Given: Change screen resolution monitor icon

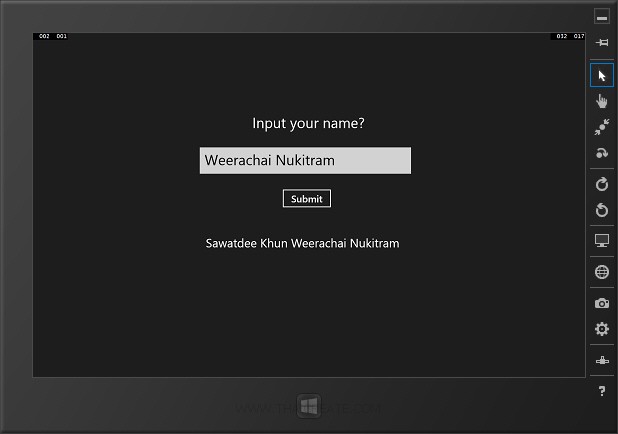Looking at the screenshot, I should [602, 240].
